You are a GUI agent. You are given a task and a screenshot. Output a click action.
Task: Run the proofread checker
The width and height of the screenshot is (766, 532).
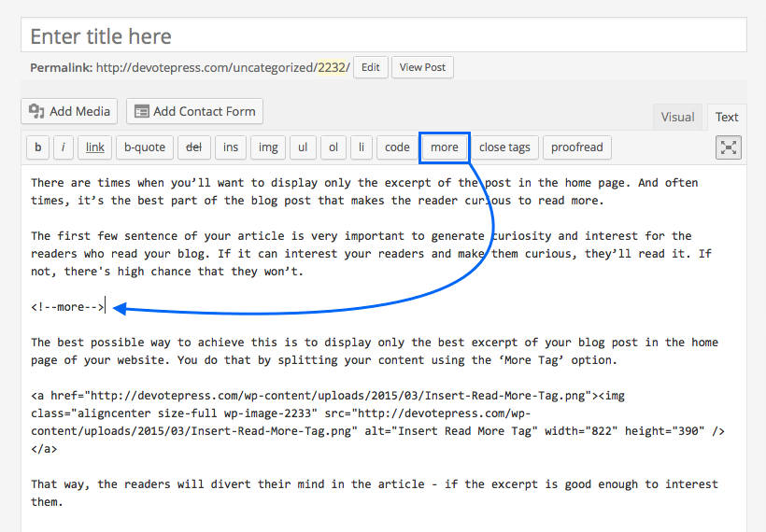tap(576, 147)
